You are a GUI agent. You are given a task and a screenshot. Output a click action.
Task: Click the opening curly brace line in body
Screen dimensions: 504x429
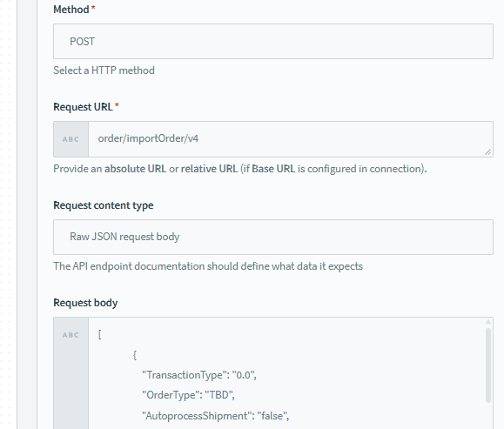135,355
